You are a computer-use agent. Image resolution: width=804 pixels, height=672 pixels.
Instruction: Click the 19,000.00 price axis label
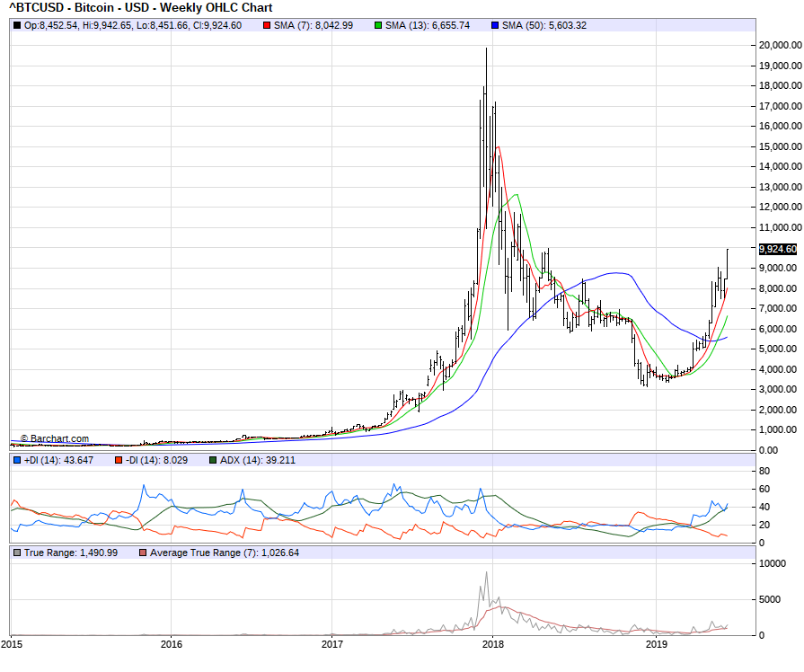(x=781, y=66)
